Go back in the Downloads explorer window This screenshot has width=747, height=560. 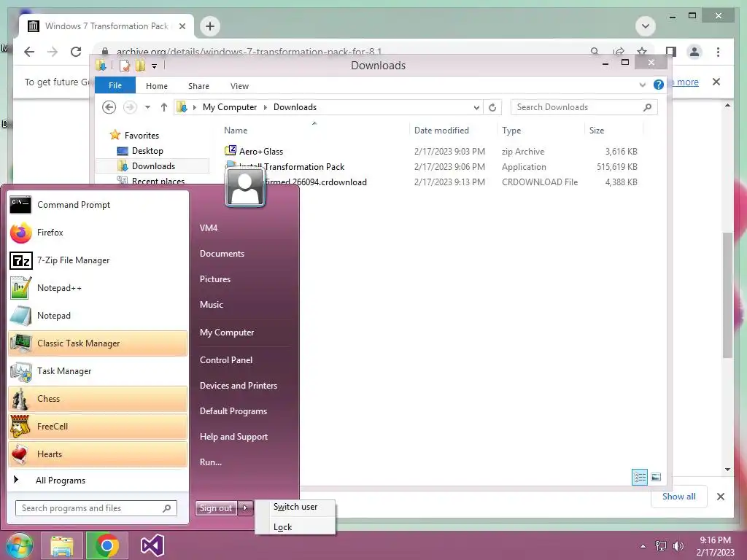coord(109,107)
